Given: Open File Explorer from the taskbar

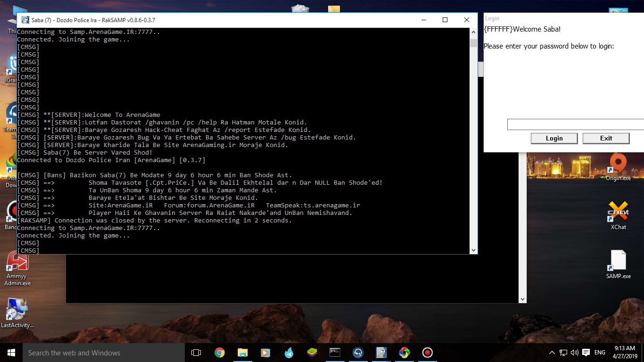Looking at the screenshot, I should pos(242,353).
